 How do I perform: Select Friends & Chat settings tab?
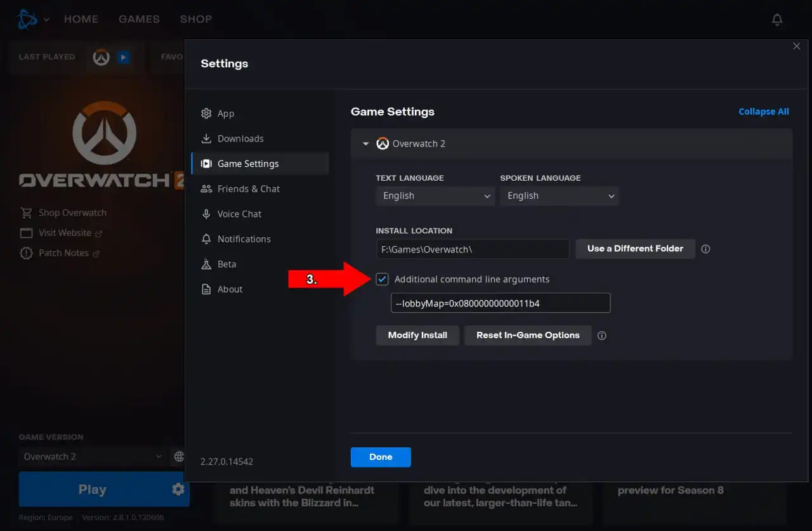pos(248,189)
